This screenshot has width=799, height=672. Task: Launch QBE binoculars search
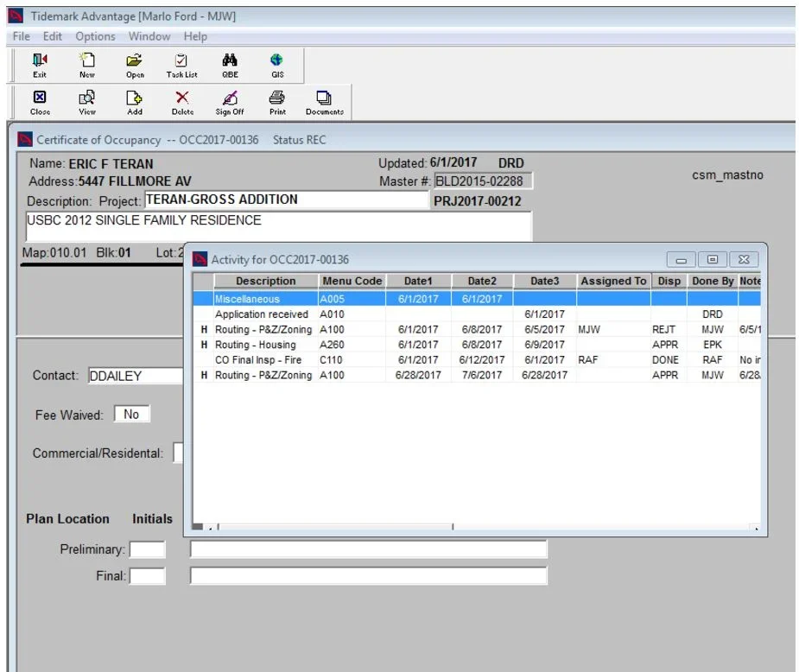pos(230,65)
